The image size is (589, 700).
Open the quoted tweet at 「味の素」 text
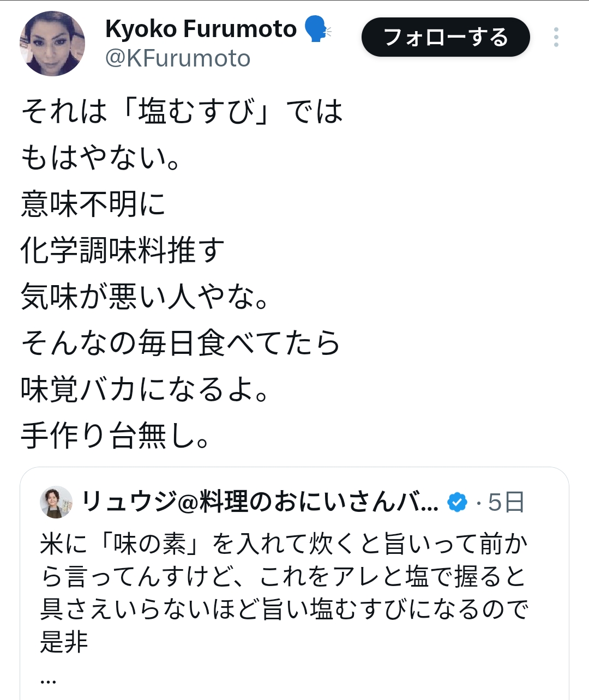pyautogui.click(x=149, y=544)
